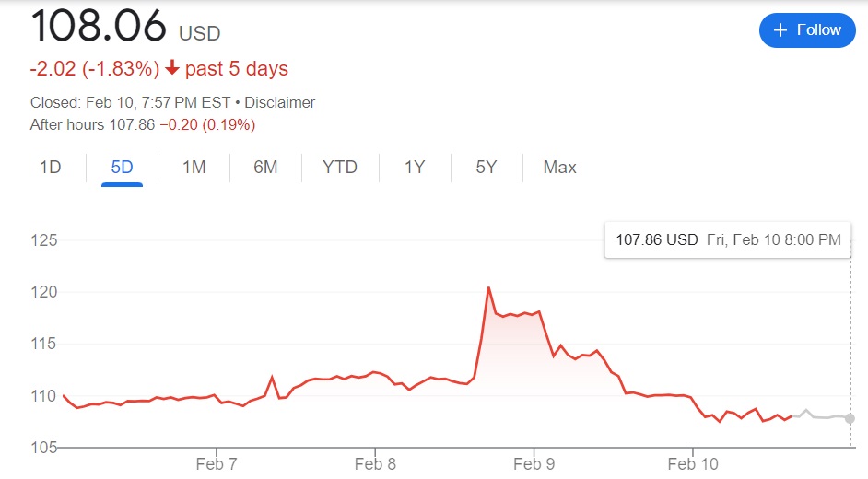868x479 pixels.
Task: Switch to the 1D time range
Action: tap(50, 168)
